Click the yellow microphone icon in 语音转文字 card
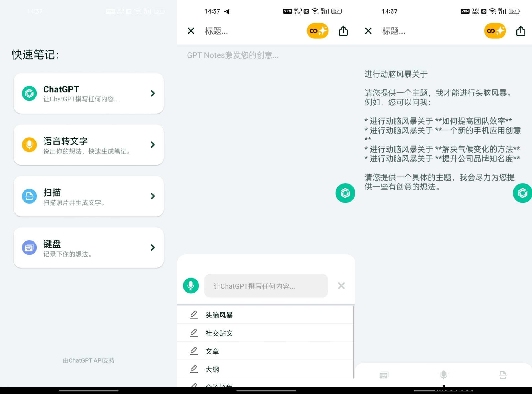532x394 pixels. pos(29,145)
